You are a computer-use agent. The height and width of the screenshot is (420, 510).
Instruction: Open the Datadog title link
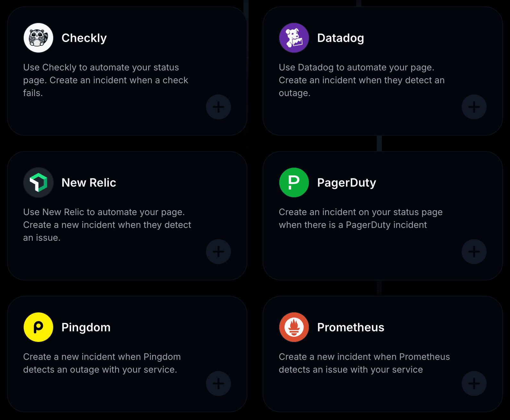pos(340,38)
